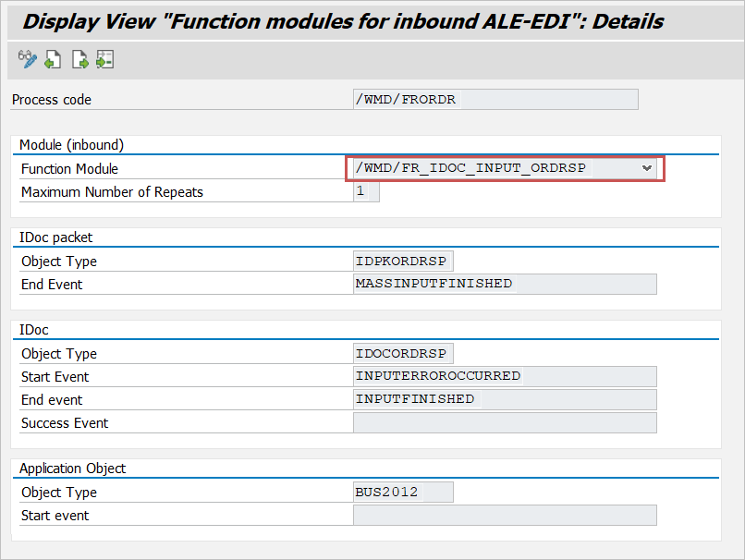The width and height of the screenshot is (745, 560).
Task: Go to next entry icon
Action: point(79,60)
